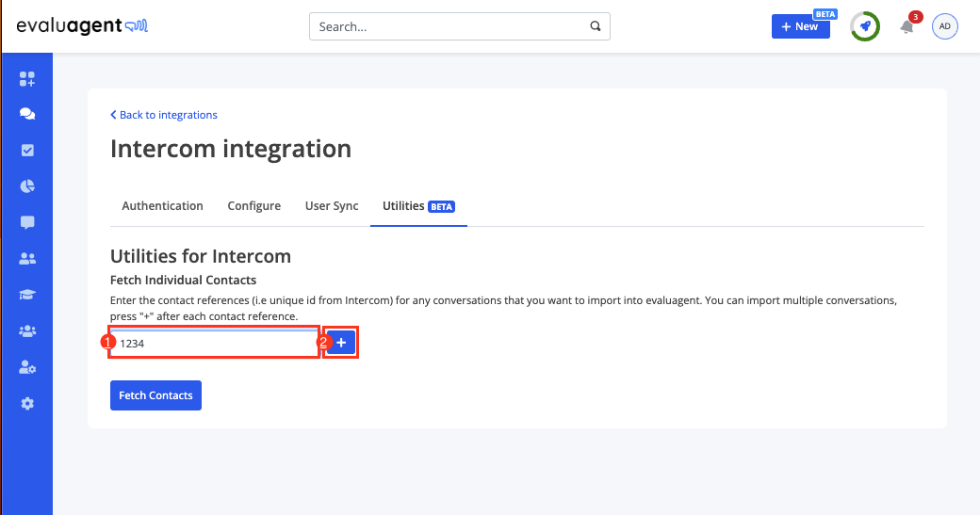Open the graduation cap learning sidebar icon

pos(27,295)
